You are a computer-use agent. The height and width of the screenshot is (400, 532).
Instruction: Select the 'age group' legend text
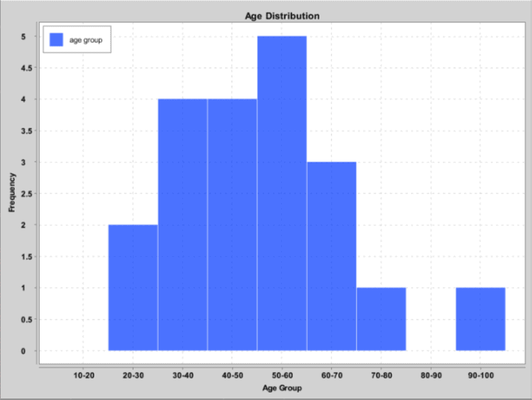pyautogui.click(x=86, y=41)
